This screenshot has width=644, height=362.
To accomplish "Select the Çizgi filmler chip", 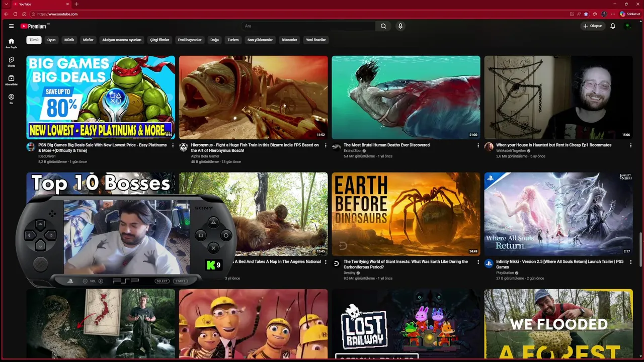I will coord(159,40).
